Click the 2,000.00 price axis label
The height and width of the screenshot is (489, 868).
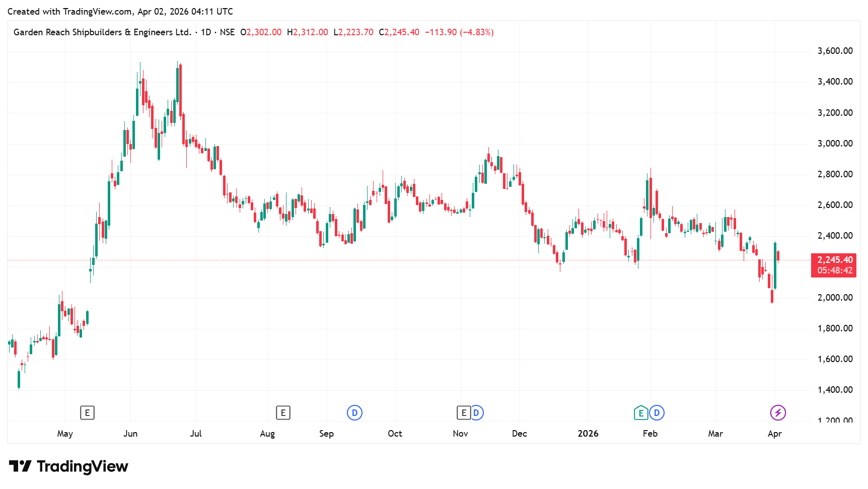835,298
